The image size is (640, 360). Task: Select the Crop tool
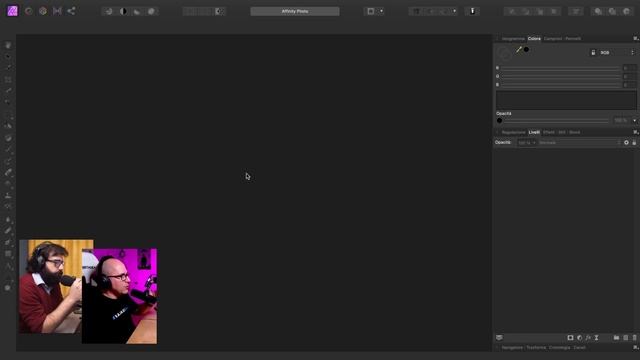click(x=8, y=80)
